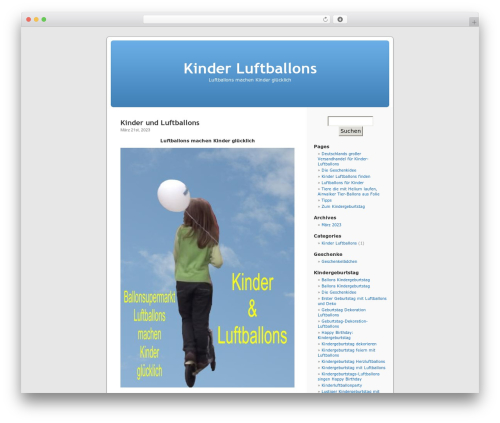The height and width of the screenshot is (423, 500).
Task: Open Zum Kindergeburtstag page link
Action: [x=343, y=207]
